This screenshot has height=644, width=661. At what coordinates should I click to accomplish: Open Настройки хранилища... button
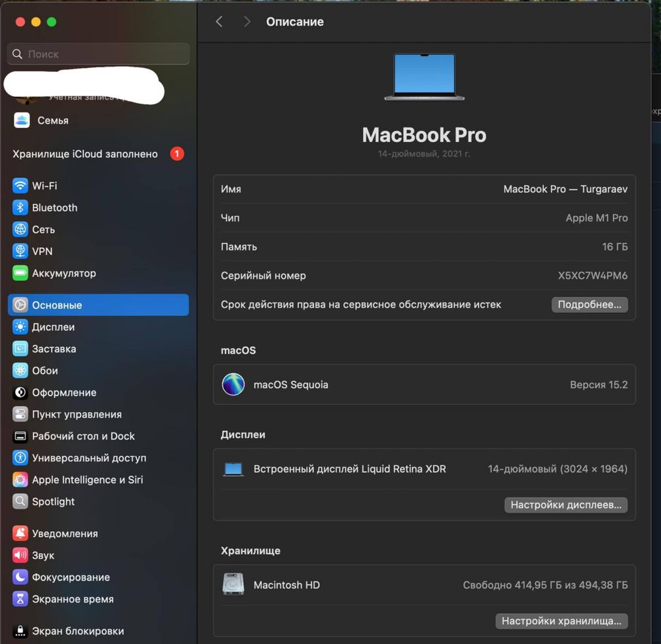point(561,622)
